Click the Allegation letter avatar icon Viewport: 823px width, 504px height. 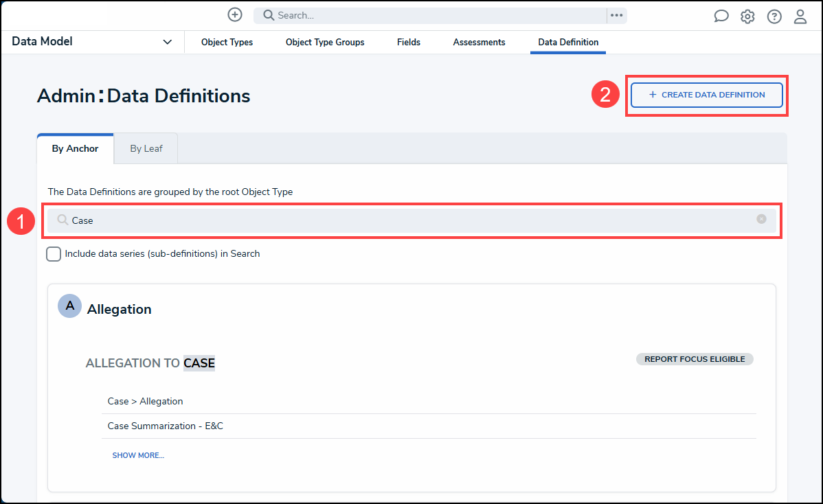[69, 306]
